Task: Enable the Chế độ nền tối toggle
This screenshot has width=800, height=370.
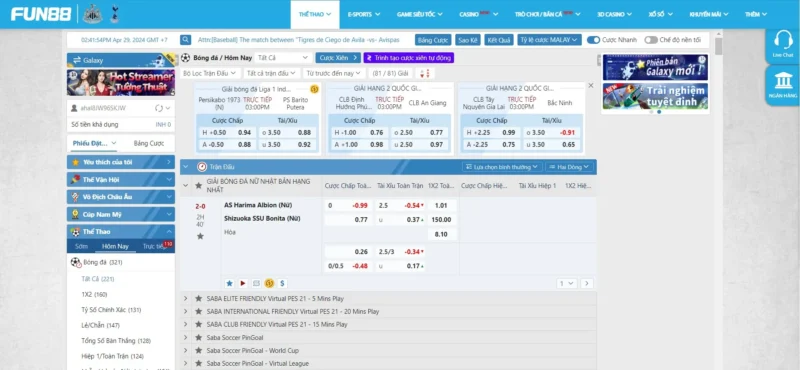Action: point(651,40)
